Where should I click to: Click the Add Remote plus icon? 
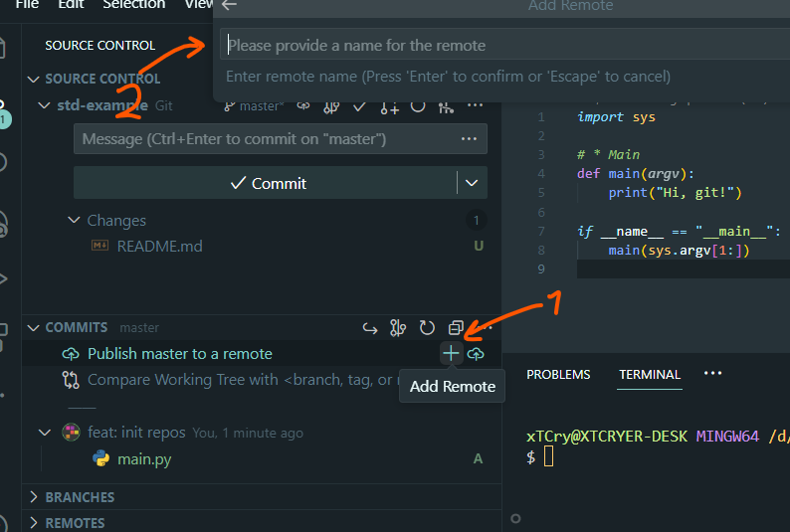(x=451, y=354)
